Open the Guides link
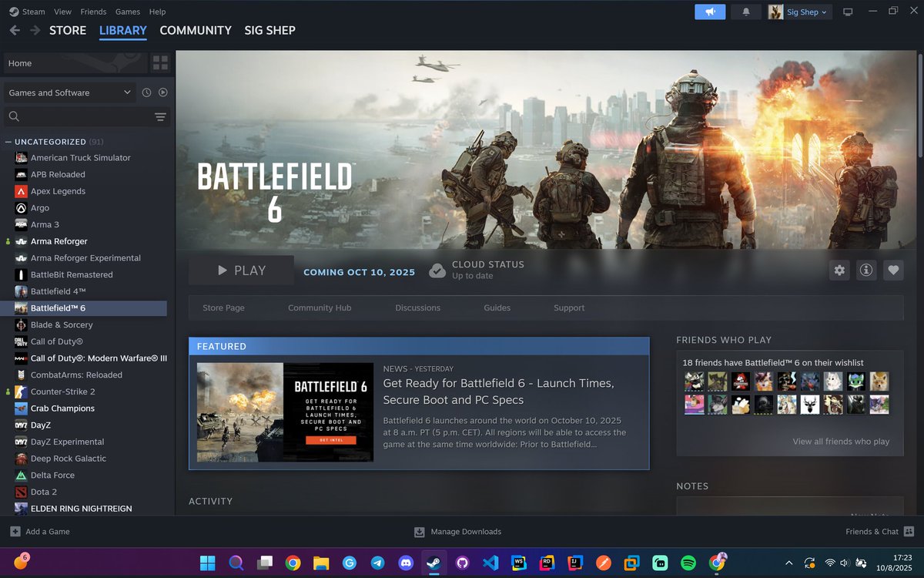The image size is (924, 578). coord(497,307)
